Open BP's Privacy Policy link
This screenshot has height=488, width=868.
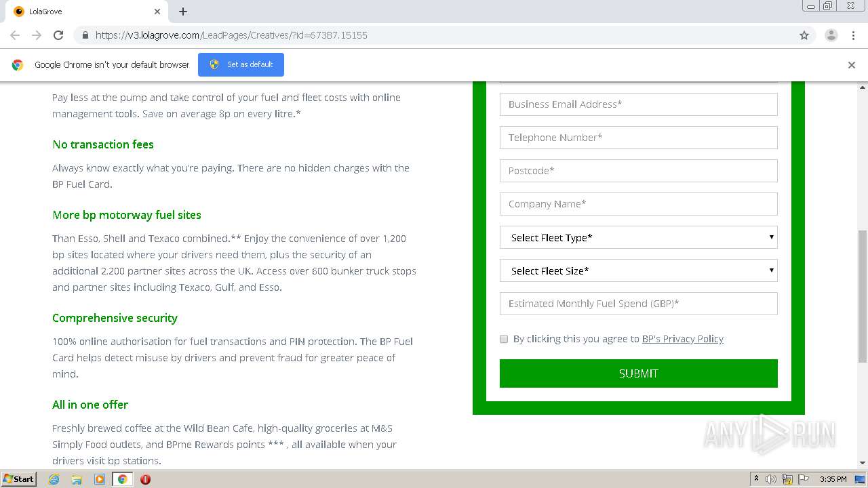point(682,339)
